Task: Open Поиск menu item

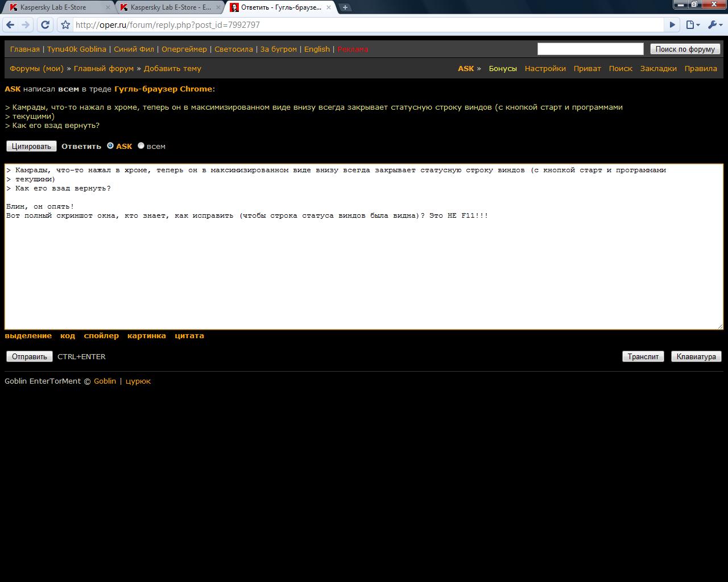Action: [x=621, y=68]
